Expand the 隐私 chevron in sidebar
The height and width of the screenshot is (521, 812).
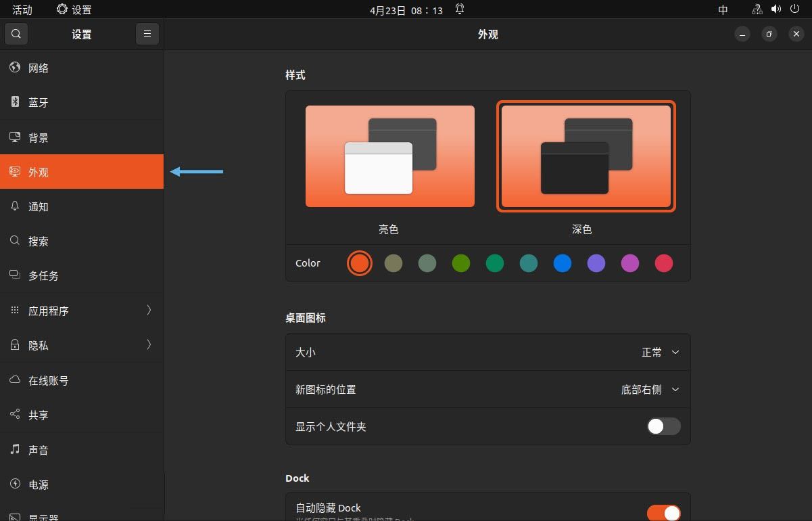[x=149, y=344]
